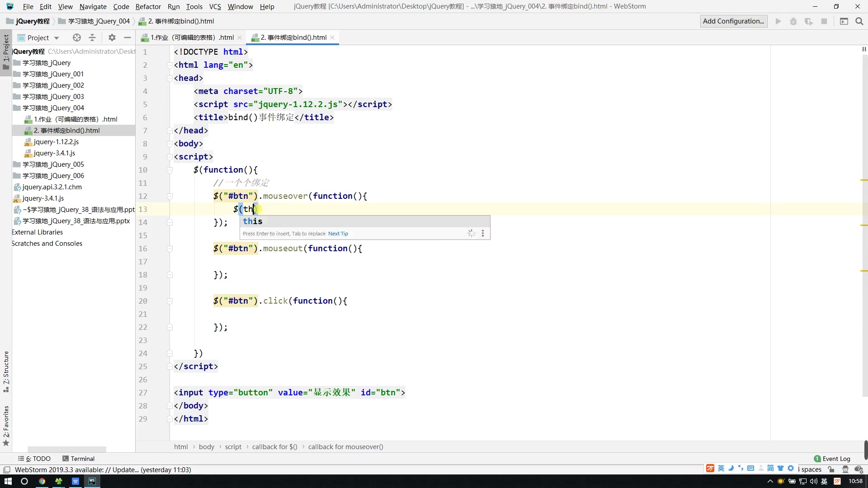Click the Debug bug icon in toolbar
The image size is (868, 488).
coord(793,21)
